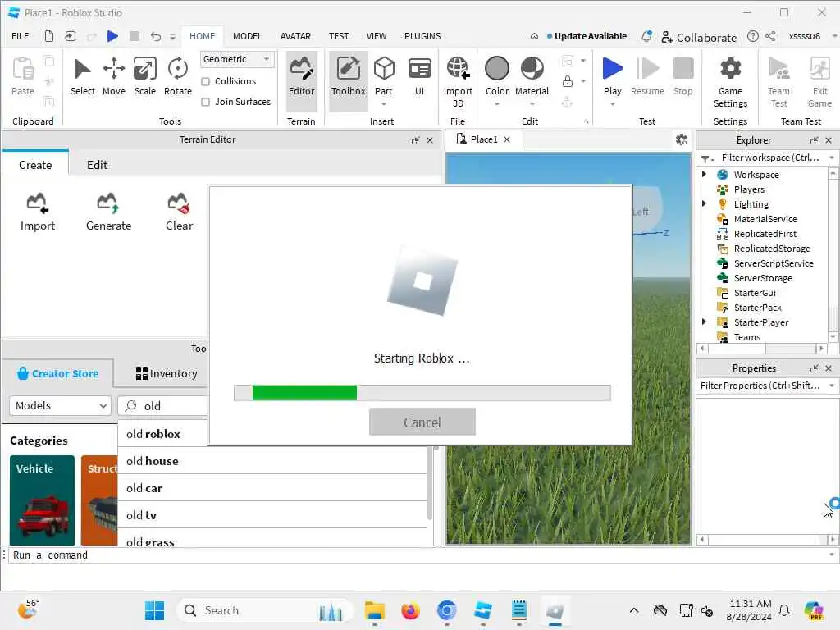Click the Toolbox search field containing 'old'
This screenshot has width=840, height=630.
tap(162, 406)
